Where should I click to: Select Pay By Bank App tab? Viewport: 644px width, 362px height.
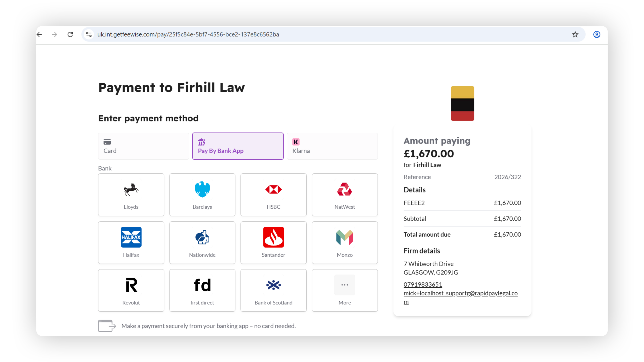[x=238, y=146]
